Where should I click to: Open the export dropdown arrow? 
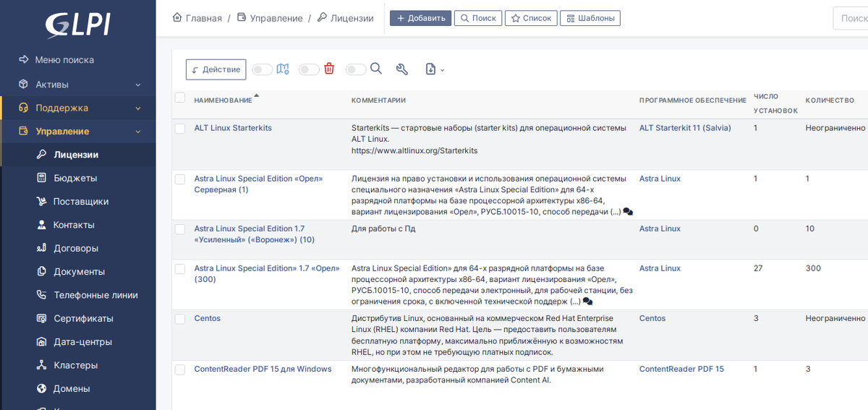(443, 70)
